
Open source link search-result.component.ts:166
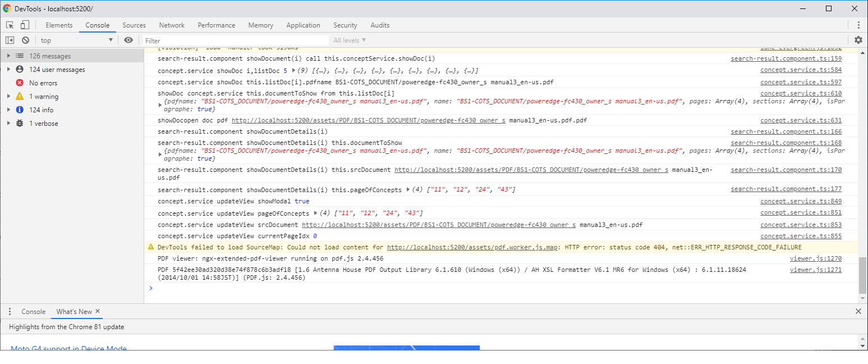pos(786,131)
